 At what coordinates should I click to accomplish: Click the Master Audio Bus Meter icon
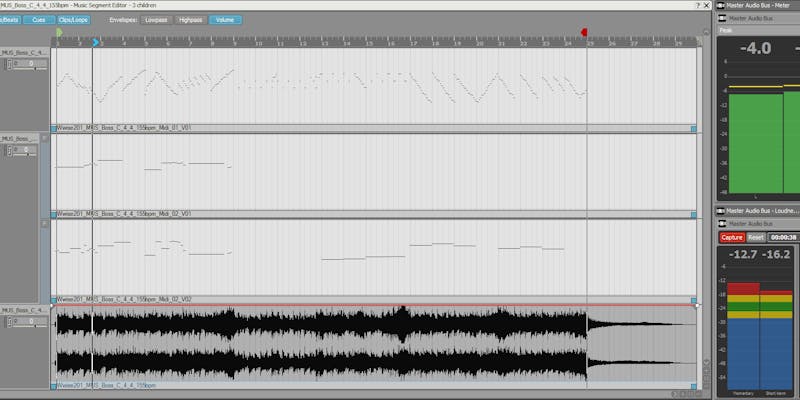(x=721, y=6)
